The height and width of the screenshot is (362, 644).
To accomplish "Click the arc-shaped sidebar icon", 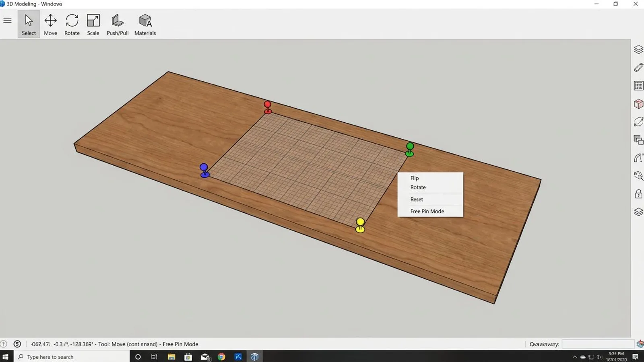I will pyautogui.click(x=638, y=158).
